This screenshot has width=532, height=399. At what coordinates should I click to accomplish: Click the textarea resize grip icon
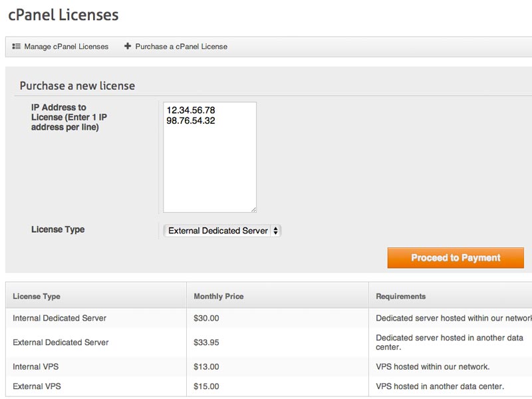point(253,209)
